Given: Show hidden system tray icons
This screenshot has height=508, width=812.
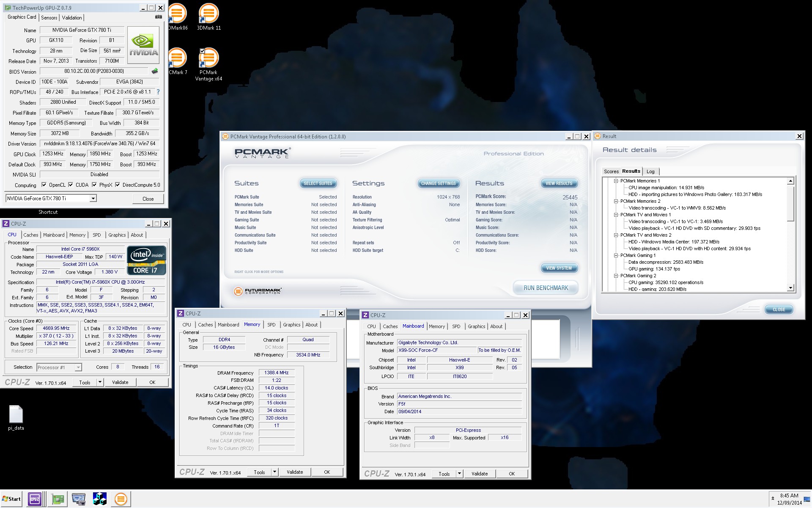Looking at the screenshot, I should 773,499.
